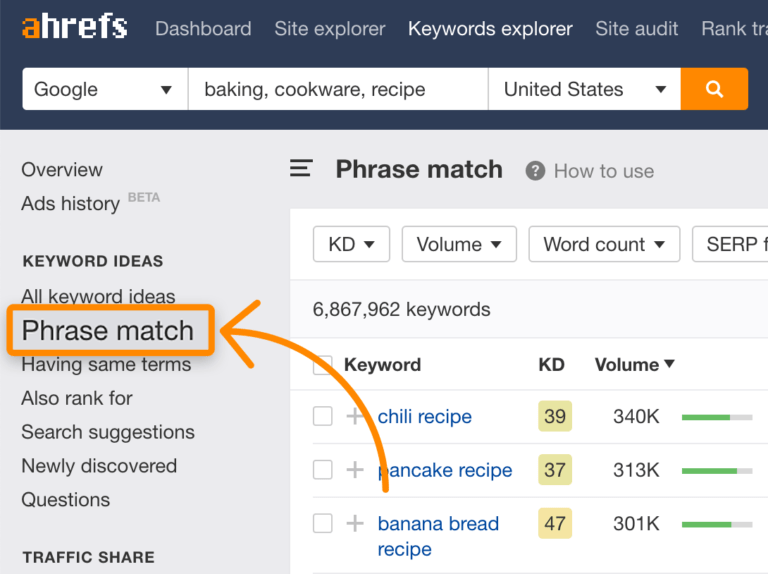Go to the Site audit tab
The image size is (768, 574).
point(636,28)
